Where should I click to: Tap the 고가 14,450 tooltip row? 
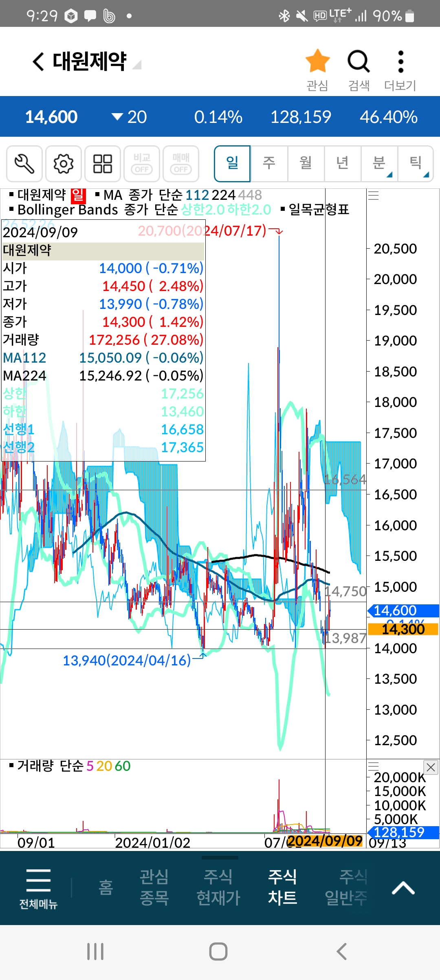coord(103,286)
